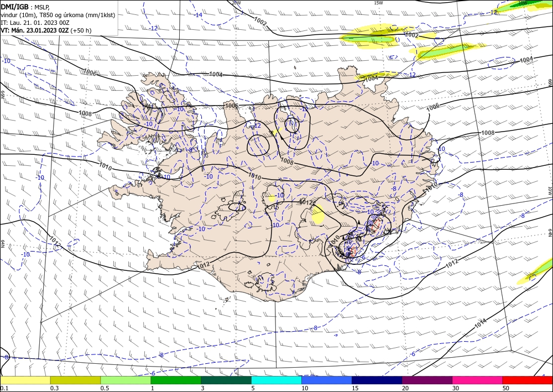Click the '15W' longitude label at top
This screenshot has width=553, height=392.
tap(378, 3)
